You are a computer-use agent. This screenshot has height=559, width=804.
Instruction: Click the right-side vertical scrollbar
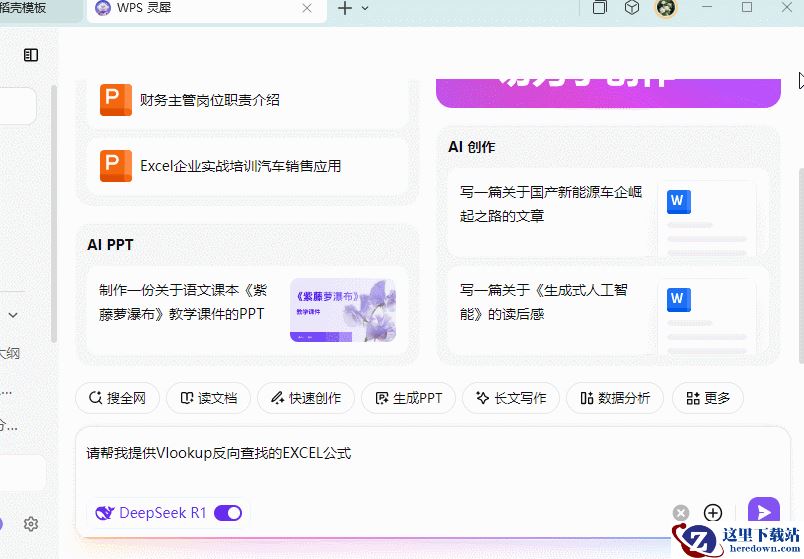tap(801, 264)
